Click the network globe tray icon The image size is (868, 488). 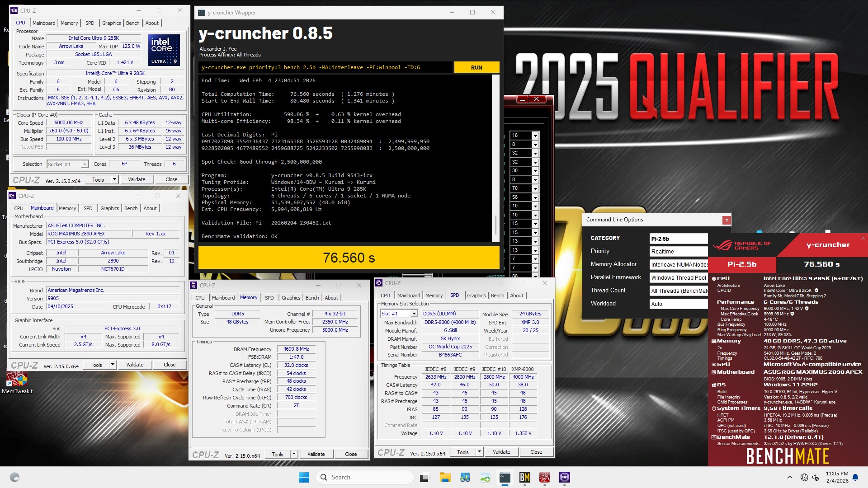tap(804, 477)
